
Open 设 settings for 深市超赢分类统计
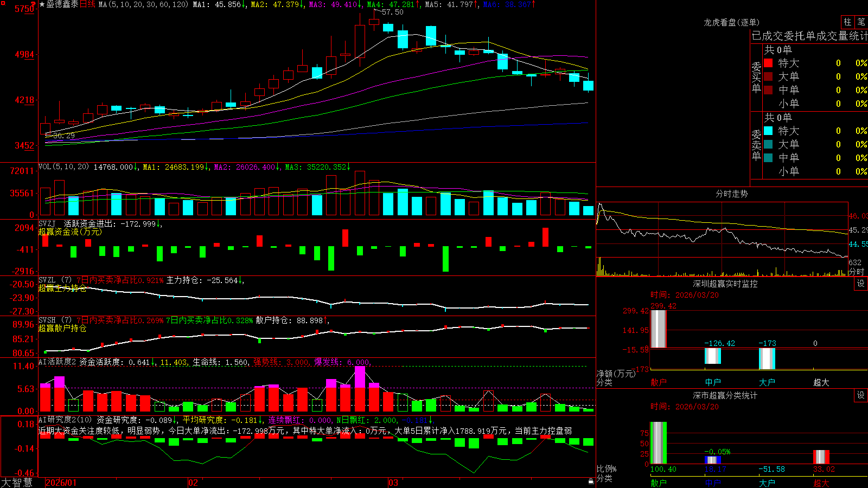[x=861, y=395]
